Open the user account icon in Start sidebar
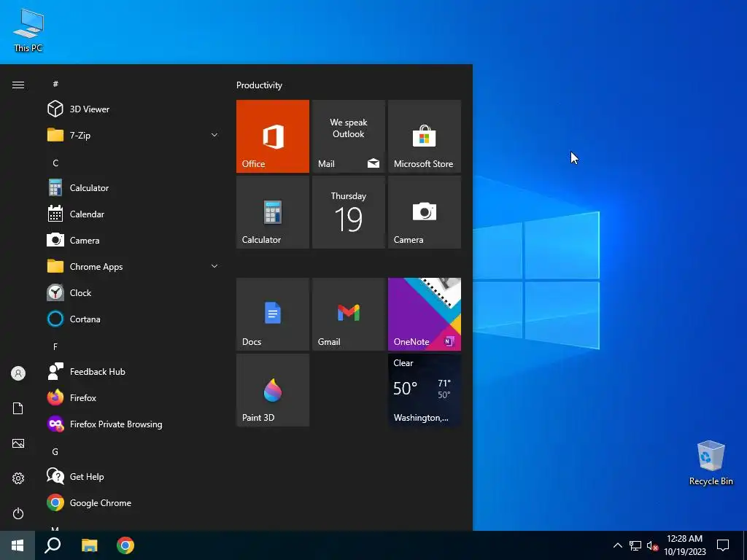 point(18,373)
